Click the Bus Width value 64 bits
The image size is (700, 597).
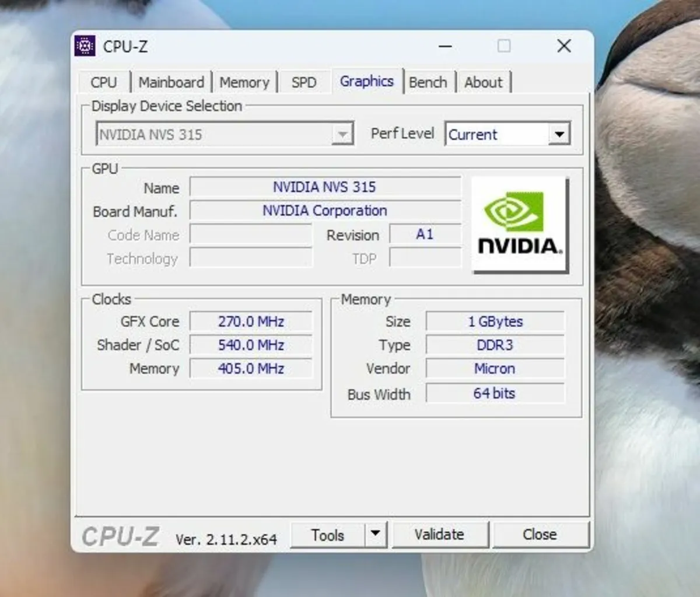pyautogui.click(x=495, y=393)
